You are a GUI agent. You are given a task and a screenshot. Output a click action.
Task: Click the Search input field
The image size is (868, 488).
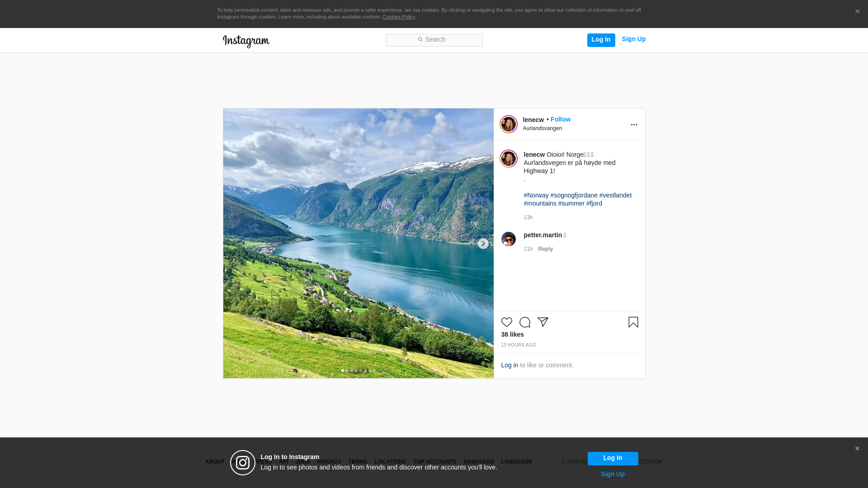point(434,40)
